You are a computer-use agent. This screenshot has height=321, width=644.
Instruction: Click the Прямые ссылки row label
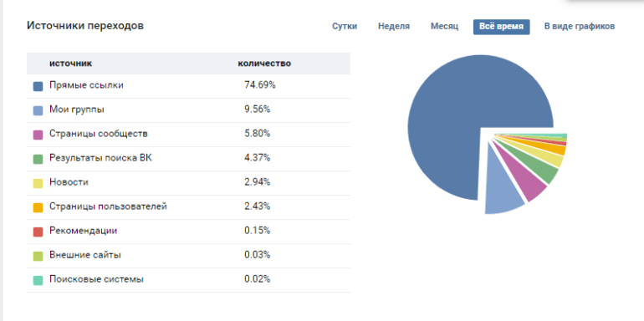(86, 85)
